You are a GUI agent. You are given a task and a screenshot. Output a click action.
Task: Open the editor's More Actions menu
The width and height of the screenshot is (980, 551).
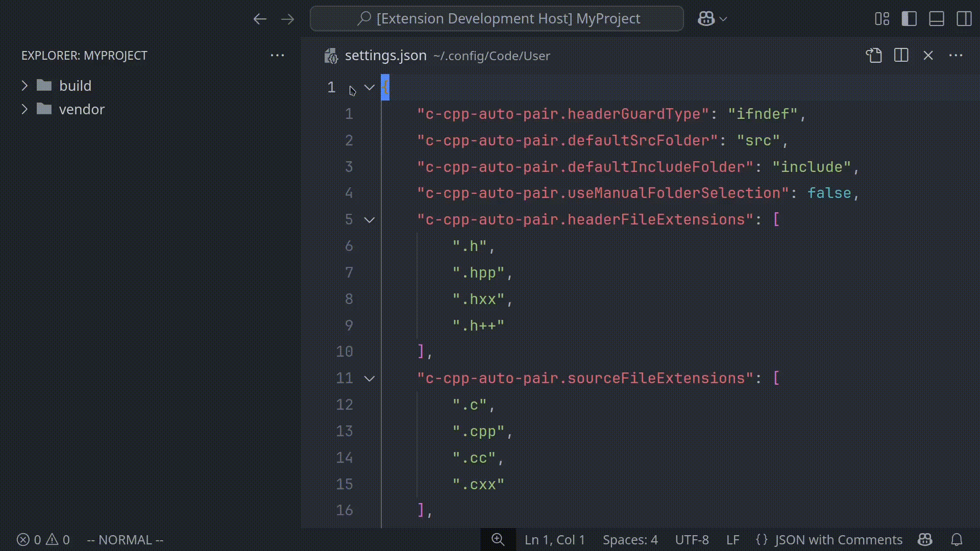pyautogui.click(x=955, y=55)
